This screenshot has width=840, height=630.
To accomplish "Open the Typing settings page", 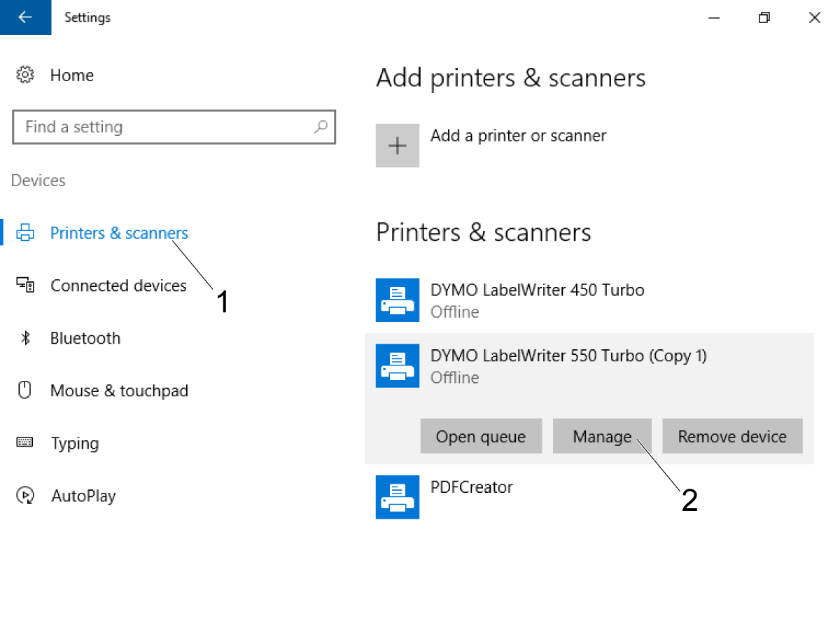I will point(75,443).
